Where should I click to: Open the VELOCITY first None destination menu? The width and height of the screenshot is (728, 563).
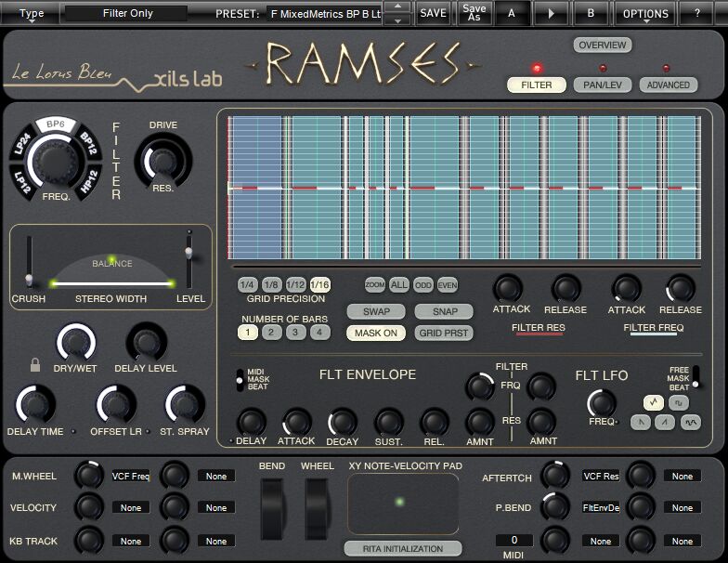click(131, 507)
